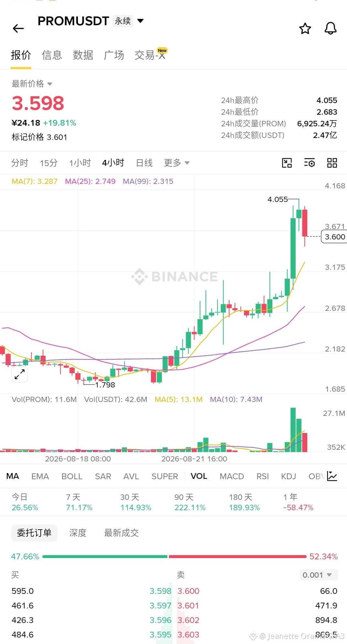347x644 pixels.
Task: Change the 0.001 order book precision
Action: (318, 575)
